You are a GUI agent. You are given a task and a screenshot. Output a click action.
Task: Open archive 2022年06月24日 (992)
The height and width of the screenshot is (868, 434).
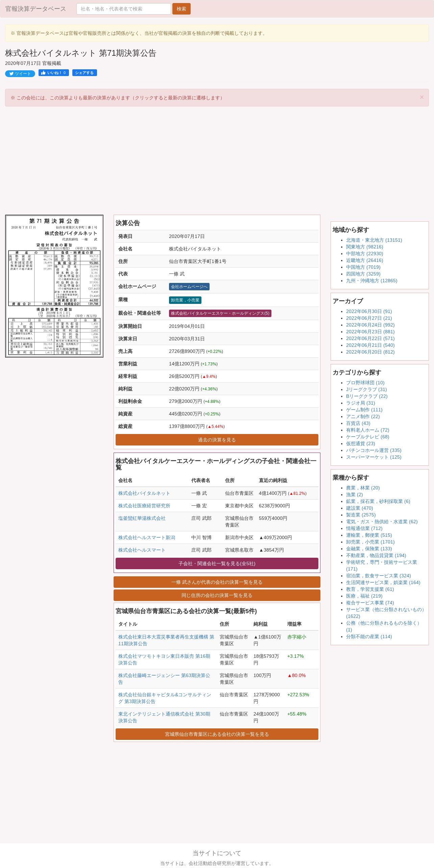[370, 325]
